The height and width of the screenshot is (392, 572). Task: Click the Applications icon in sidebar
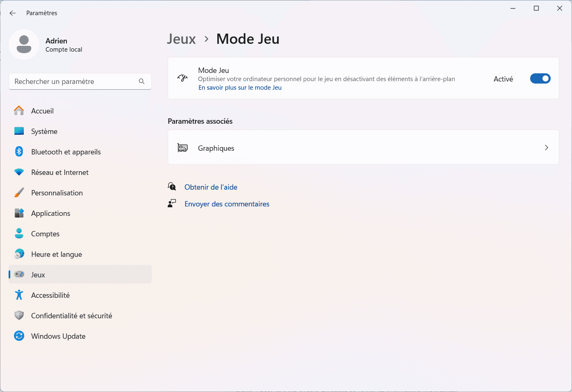(x=19, y=213)
